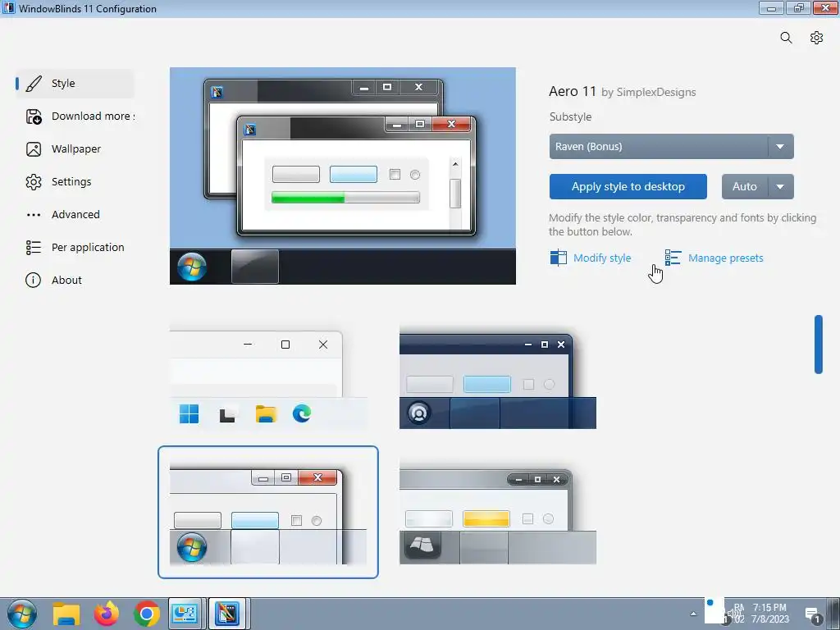
Task: Open settings gear icon at top right
Action: tap(816, 38)
